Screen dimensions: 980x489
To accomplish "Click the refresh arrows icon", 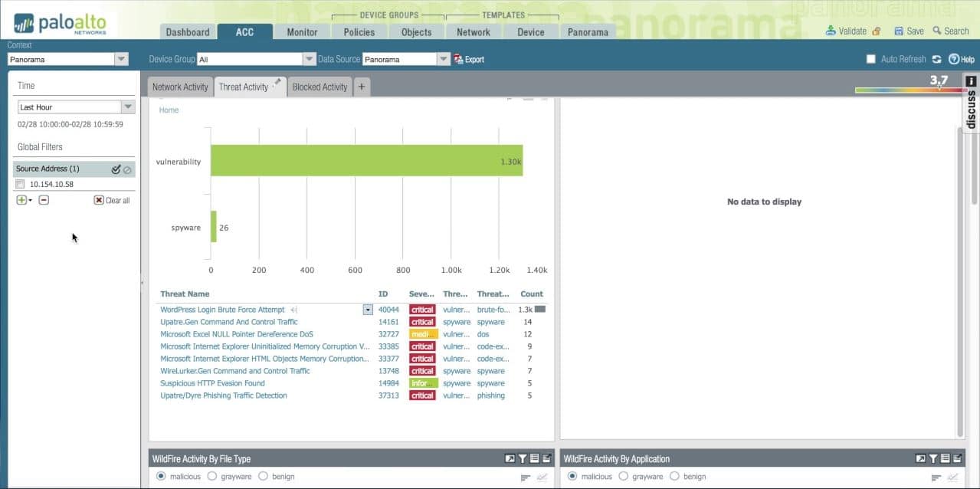I will tap(936, 59).
